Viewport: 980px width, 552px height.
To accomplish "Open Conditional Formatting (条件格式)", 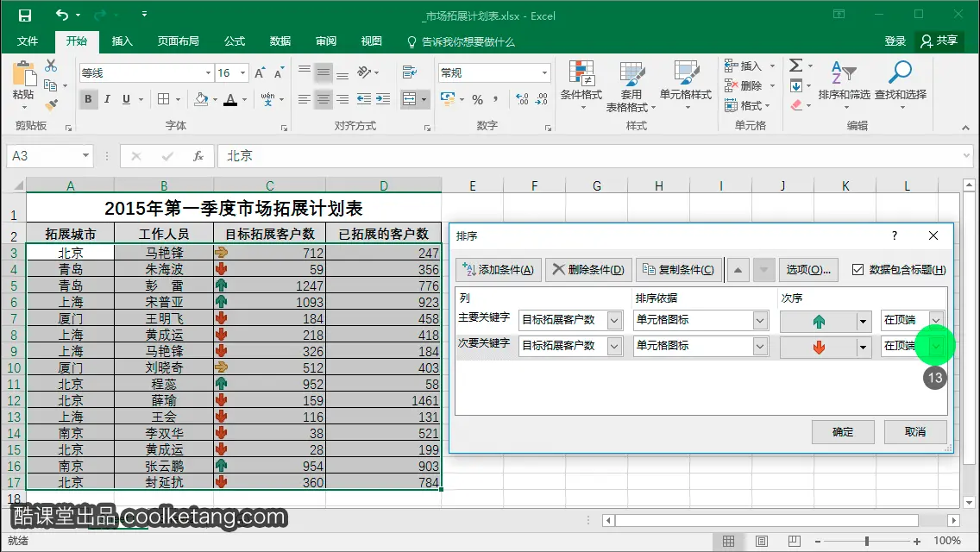I will click(581, 85).
